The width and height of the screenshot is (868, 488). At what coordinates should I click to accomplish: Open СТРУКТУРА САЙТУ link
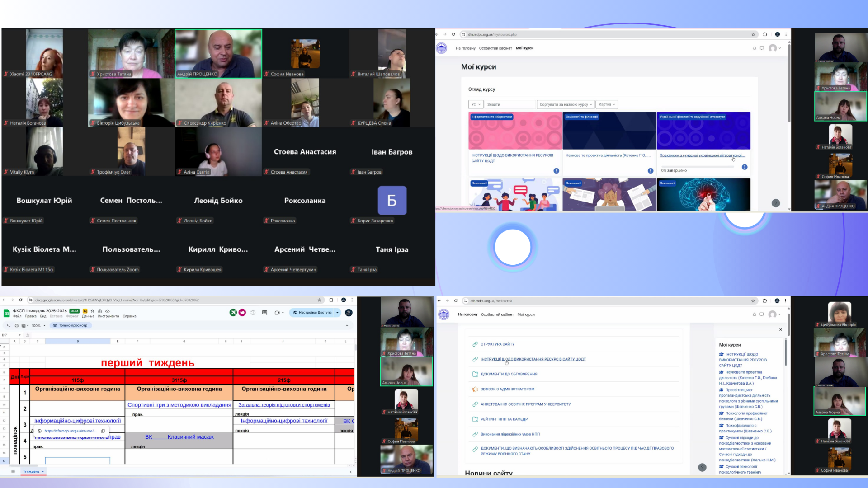(497, 344)
